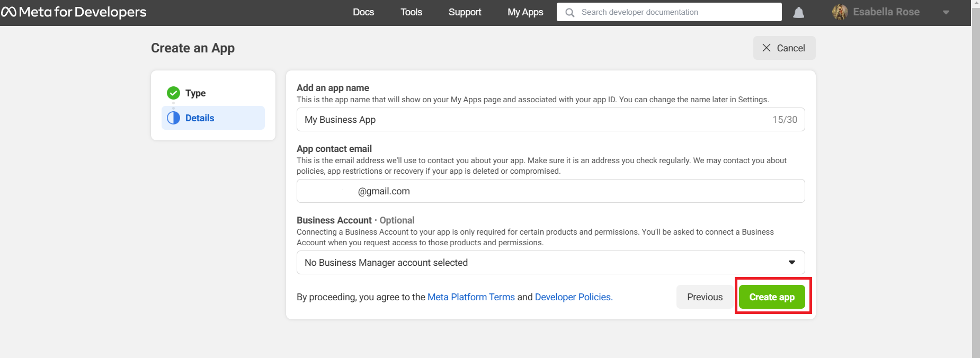Viewport: 980px width, 358px height.
Task: Open the Developer Policies link
Action: (x=574, y=297)
